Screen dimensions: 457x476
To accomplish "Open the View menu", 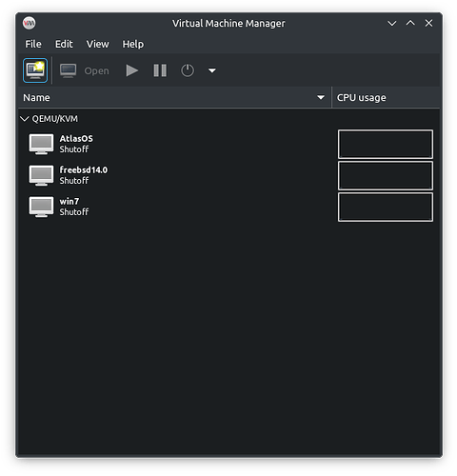I will click(x=98, y=44).
